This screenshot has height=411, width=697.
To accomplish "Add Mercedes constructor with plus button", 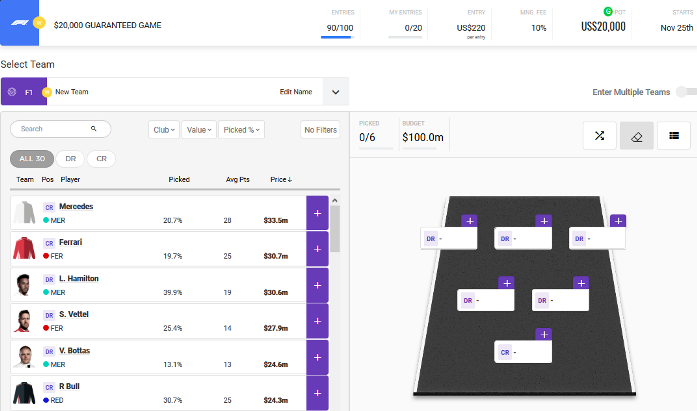I will coord(317,213).
